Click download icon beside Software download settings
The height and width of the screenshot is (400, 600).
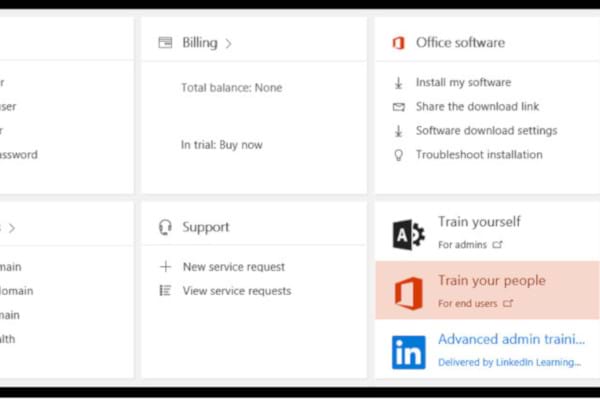398,131
